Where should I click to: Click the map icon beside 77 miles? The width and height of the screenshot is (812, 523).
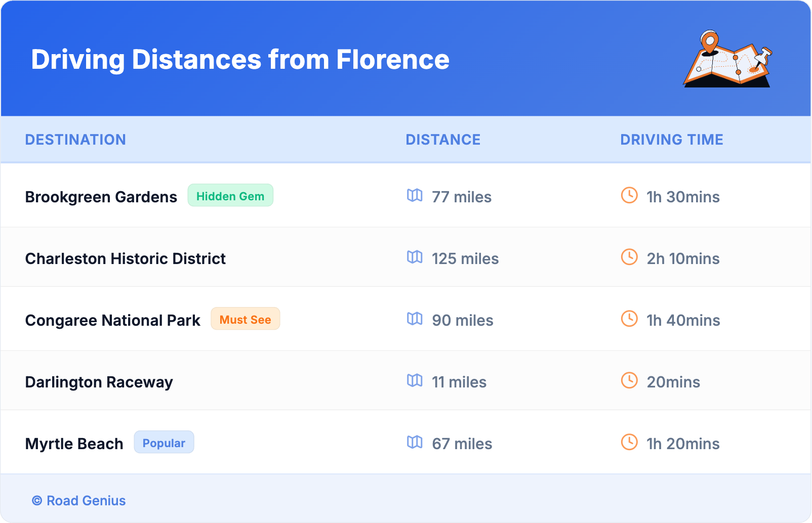(x=415, y=195)
